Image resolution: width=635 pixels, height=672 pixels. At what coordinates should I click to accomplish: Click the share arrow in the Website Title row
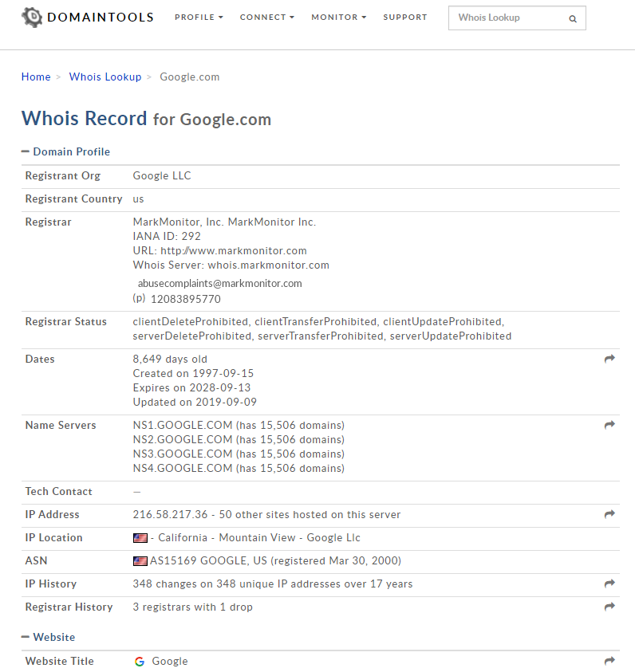point(609,660)
